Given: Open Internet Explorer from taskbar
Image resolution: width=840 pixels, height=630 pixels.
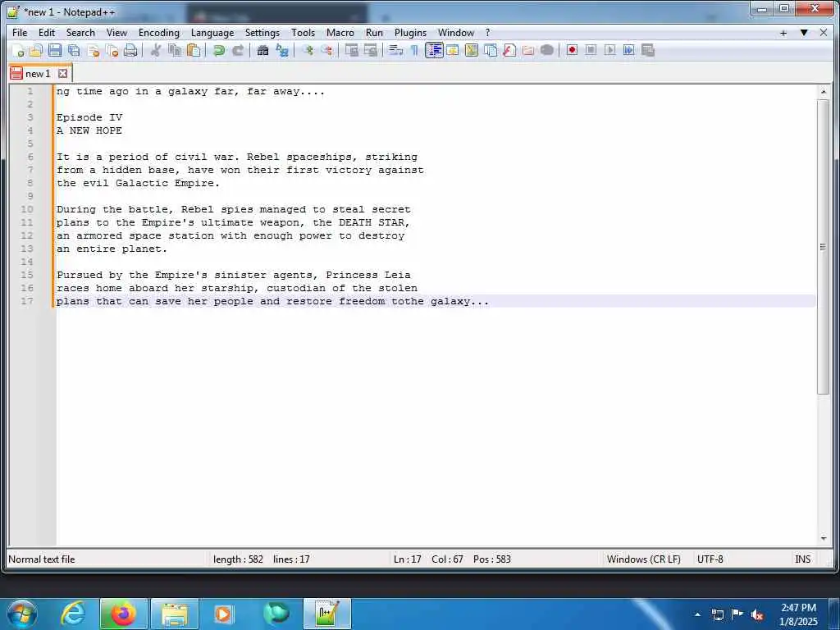Looking at the screenshot, I should pos(73,614).
